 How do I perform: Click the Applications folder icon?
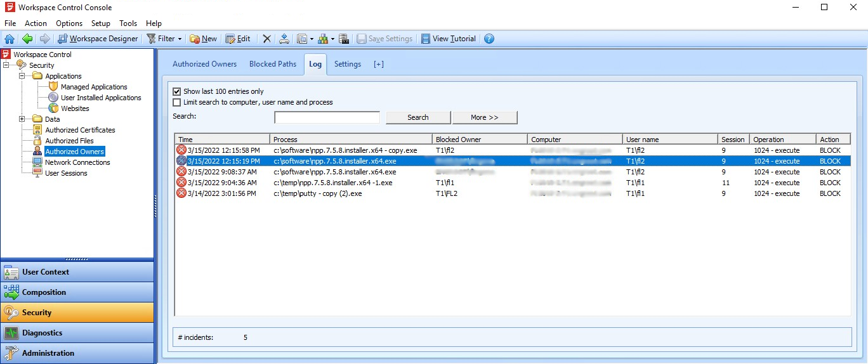37,76
